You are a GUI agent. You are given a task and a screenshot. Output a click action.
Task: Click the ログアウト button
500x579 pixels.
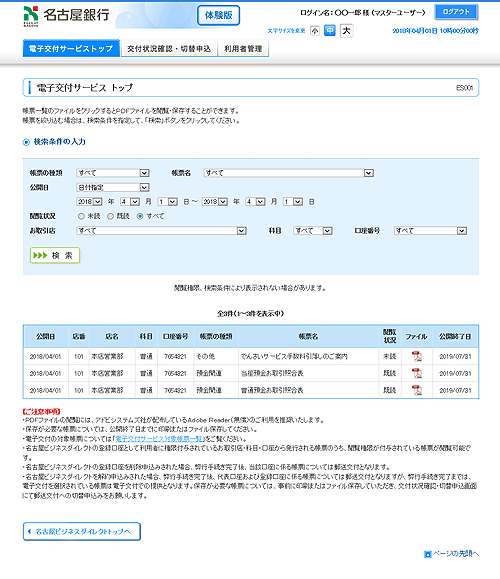coord(456,12)
